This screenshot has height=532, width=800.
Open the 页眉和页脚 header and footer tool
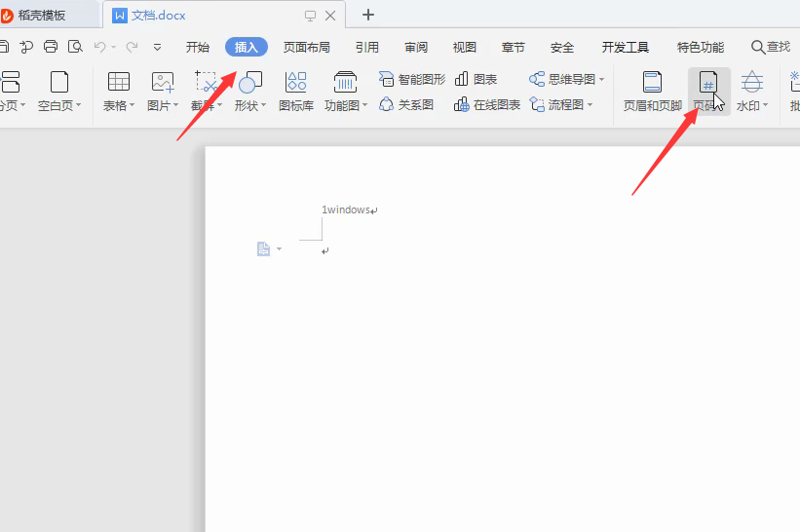pos(652,92)
